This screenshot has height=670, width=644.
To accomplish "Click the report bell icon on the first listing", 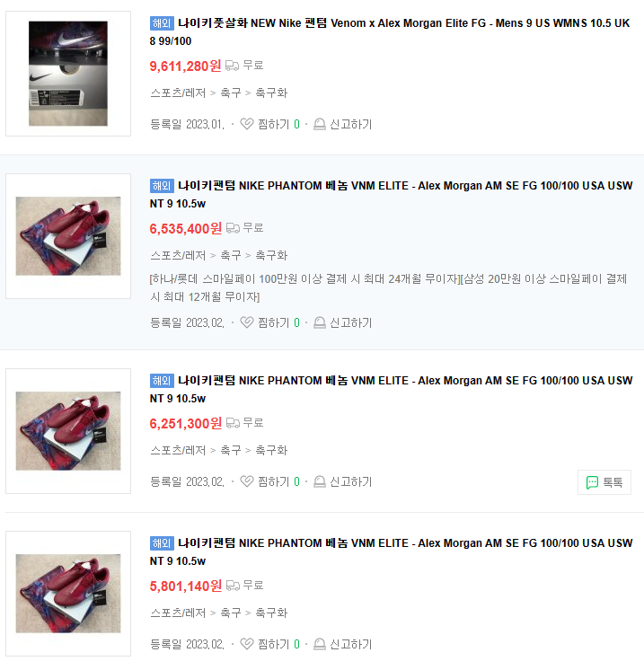I will 319,124.
